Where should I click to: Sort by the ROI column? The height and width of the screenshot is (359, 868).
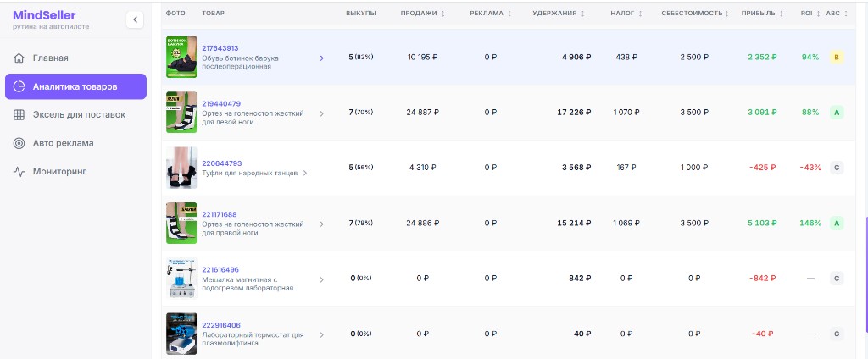[810, 14]
